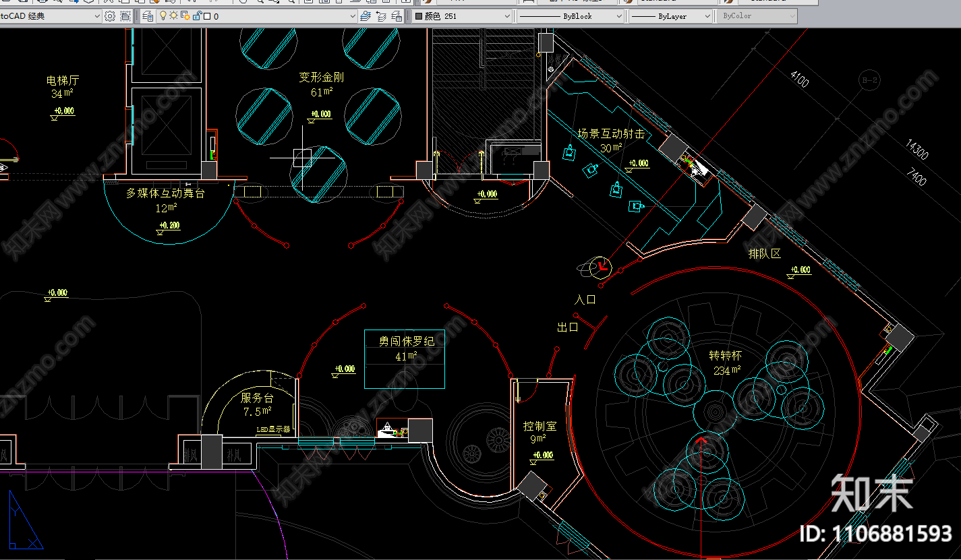Open the workspace settings gear
Viewport: 961px width, 560px height.
pyautogui.click(x=110, y=16)
